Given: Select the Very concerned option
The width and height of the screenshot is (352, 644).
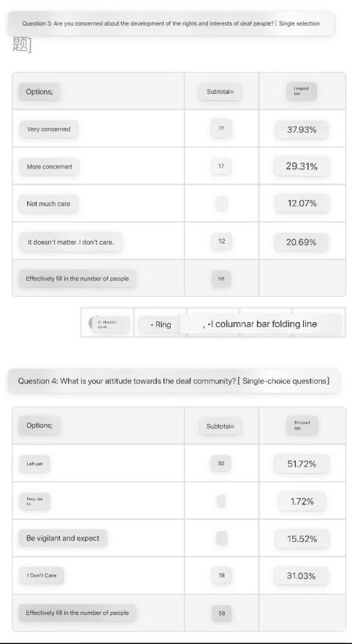Looking at the screenshot, I should (49, 129).
